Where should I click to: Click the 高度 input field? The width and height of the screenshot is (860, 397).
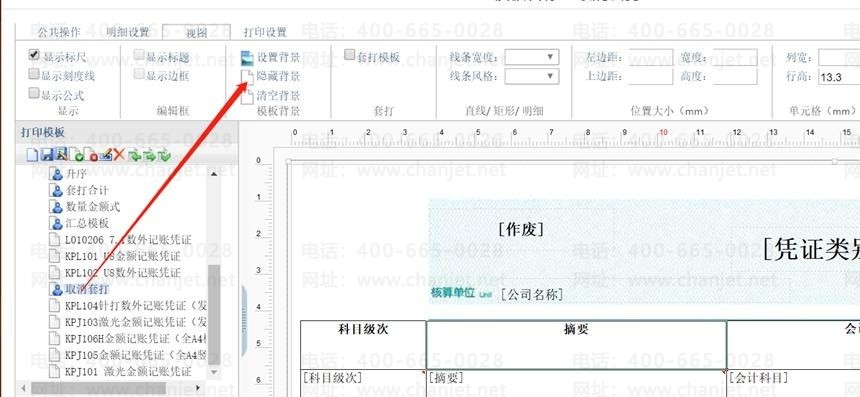pyautogui.click(x=735, y=76)
